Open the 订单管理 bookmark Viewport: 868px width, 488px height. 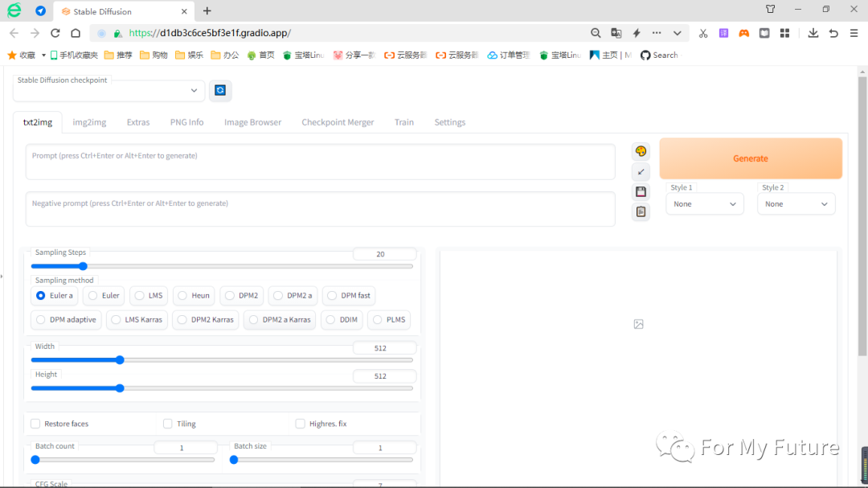click(x=509, y=55)
